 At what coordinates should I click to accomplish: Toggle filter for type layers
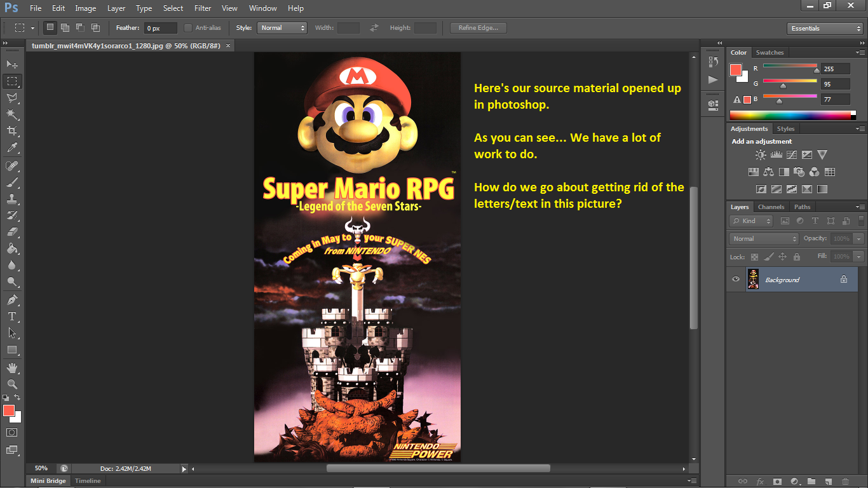click(x=815, y=221)
